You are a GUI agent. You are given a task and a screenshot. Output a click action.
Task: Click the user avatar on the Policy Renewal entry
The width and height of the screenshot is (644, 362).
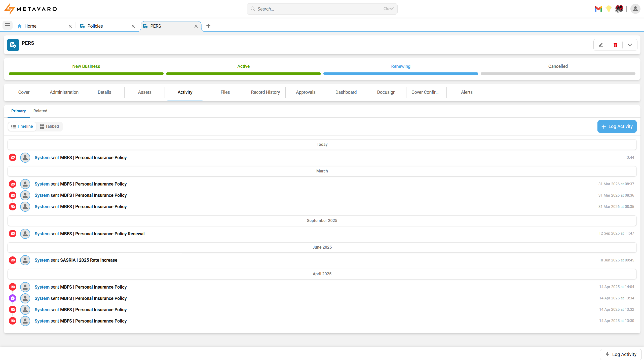(25, 234)
